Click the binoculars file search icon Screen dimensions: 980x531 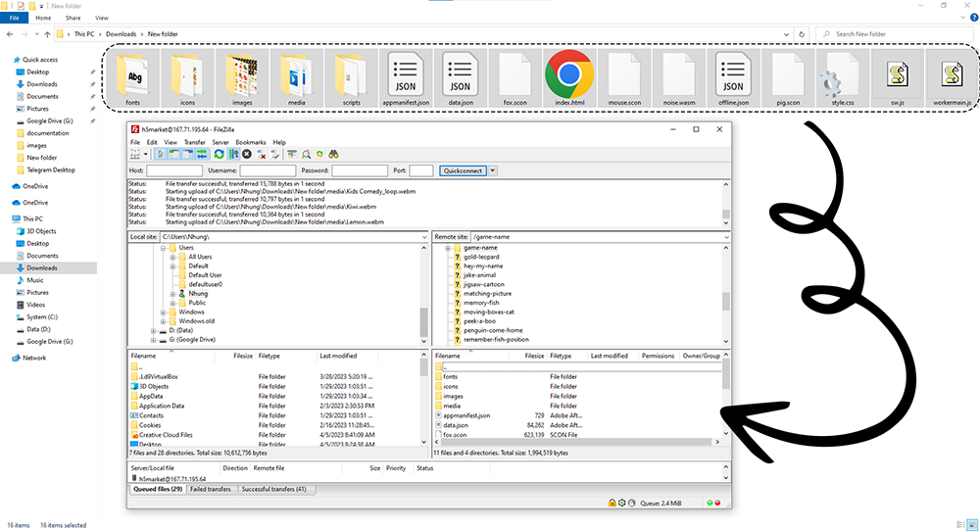[333, 154]
